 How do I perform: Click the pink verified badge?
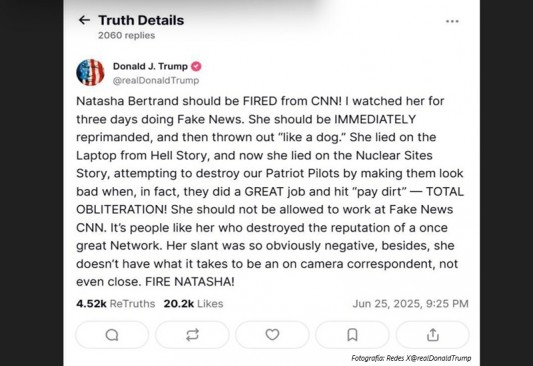pos(196,66)
